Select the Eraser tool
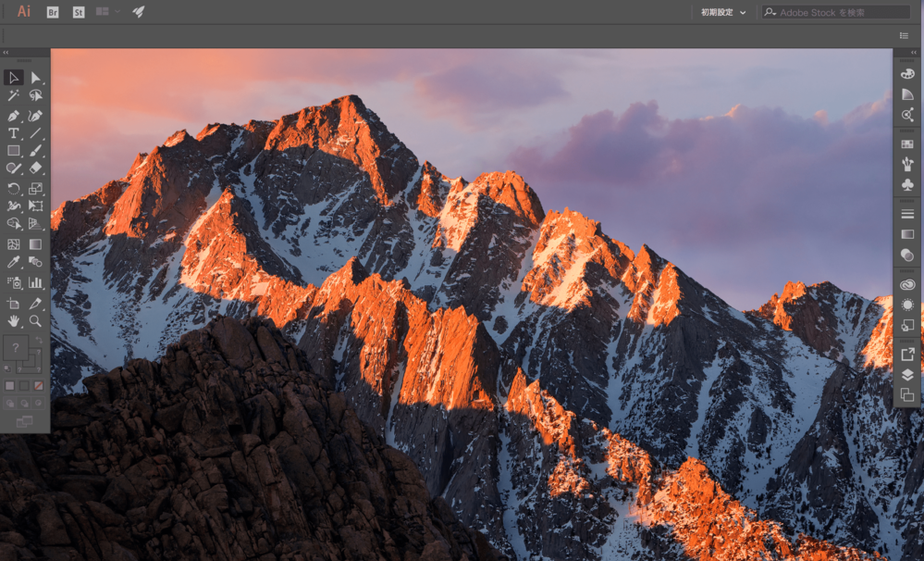This screenshot has height=561, width=924. pos(35,168)
